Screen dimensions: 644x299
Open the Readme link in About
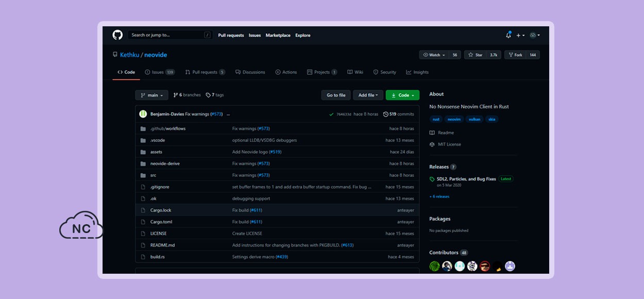[442, 132]
